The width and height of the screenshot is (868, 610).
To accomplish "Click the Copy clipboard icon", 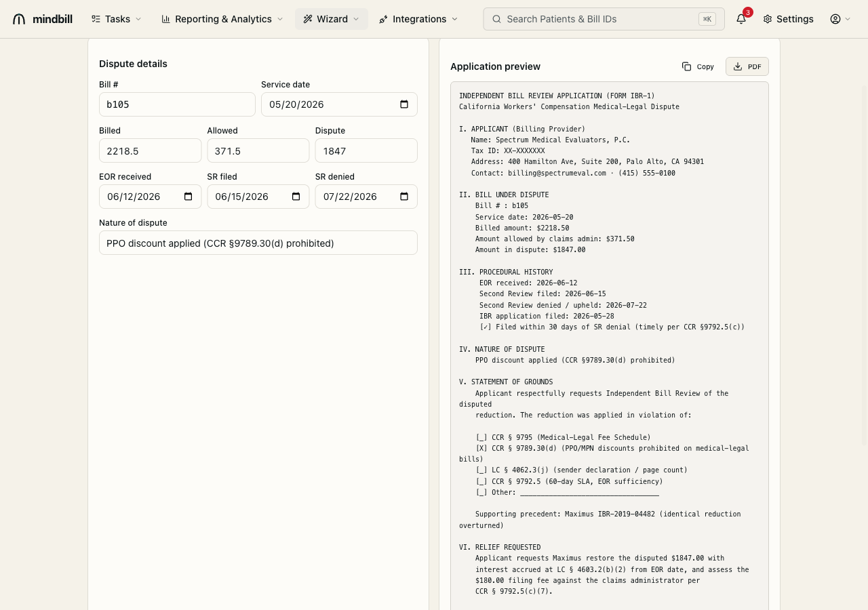I will pyautogui.click(x=687, y=66).
